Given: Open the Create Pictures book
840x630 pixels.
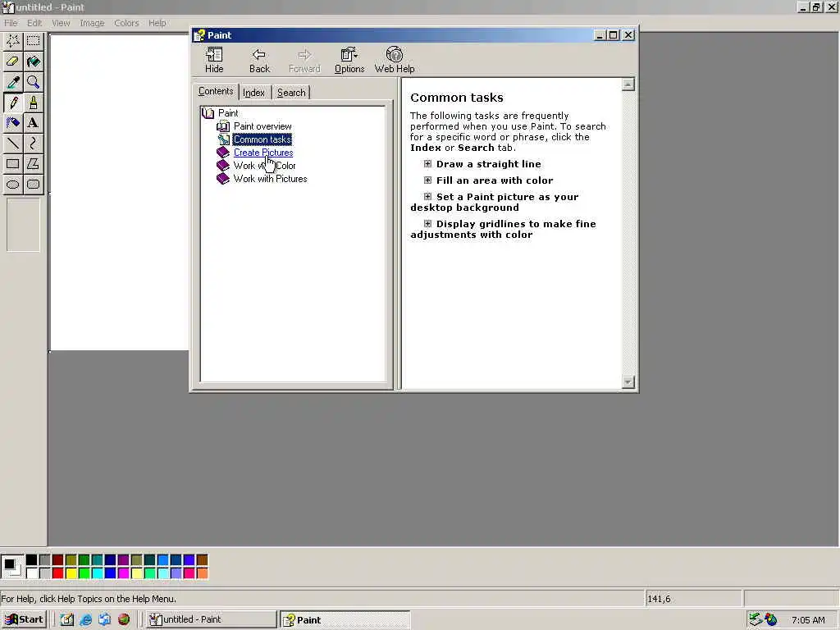Looking at the screenshot, I should (x=263, y=153).
